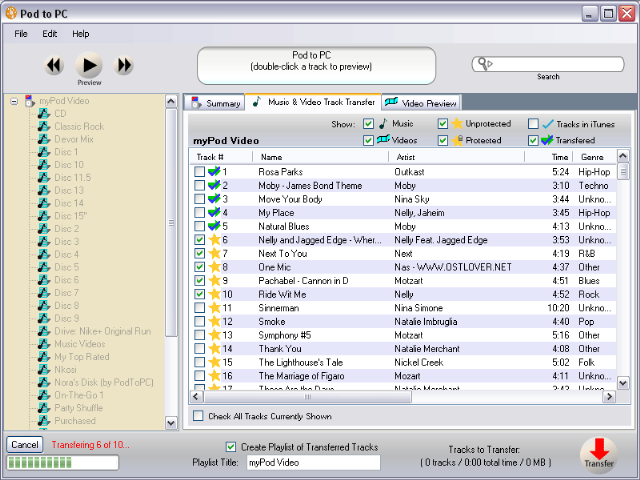Click the Playlist Title input field
This screenshot has height=480, width=640.
point(313,462)
